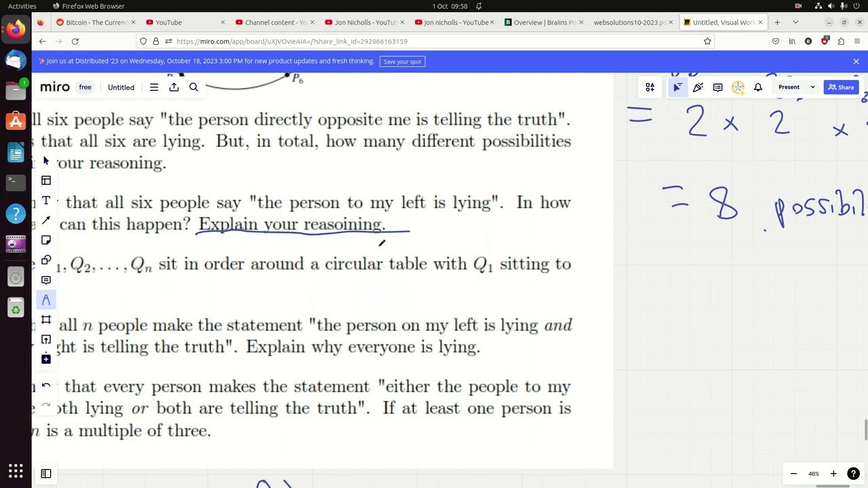Pick the Sticky note tool
This screenshot has width=868, height=488.
[x=46, y=240]
